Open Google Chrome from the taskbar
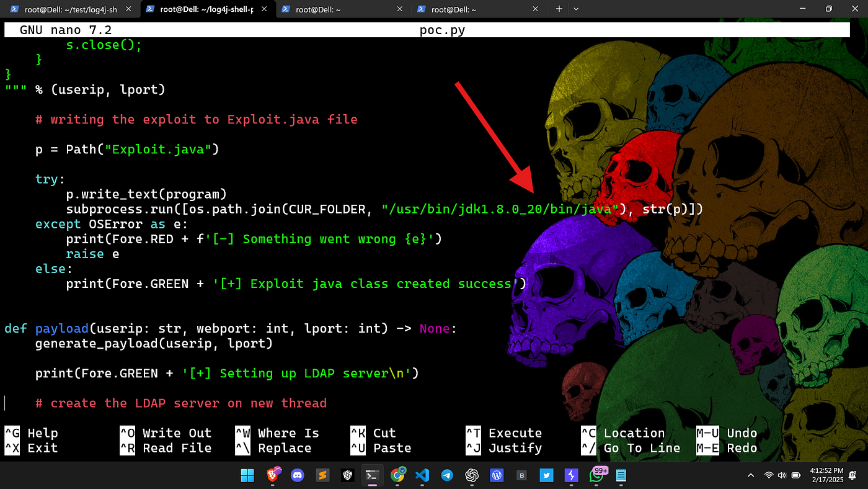 pos(397,476)
